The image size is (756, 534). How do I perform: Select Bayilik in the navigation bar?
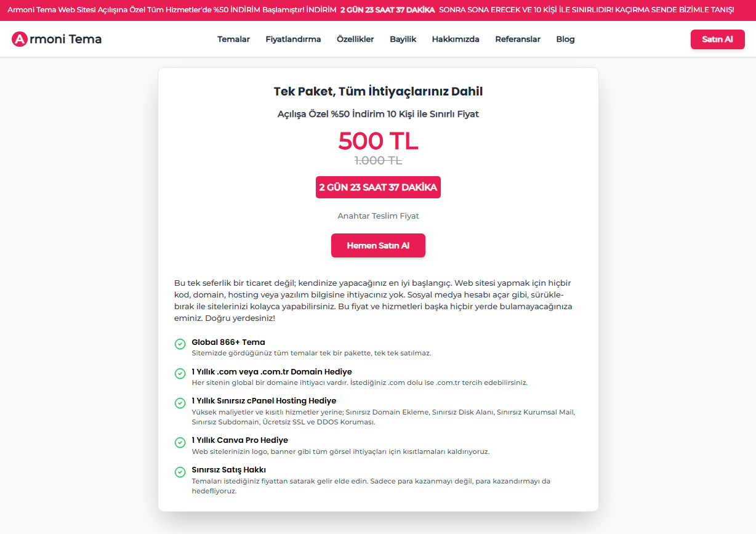click(x=403, y=39)
